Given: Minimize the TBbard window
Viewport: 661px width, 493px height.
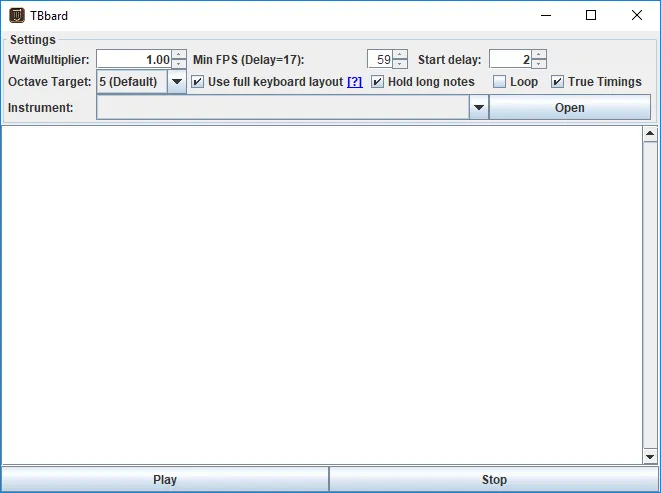Looking at the screenshot, I should [x=546, y=15].
